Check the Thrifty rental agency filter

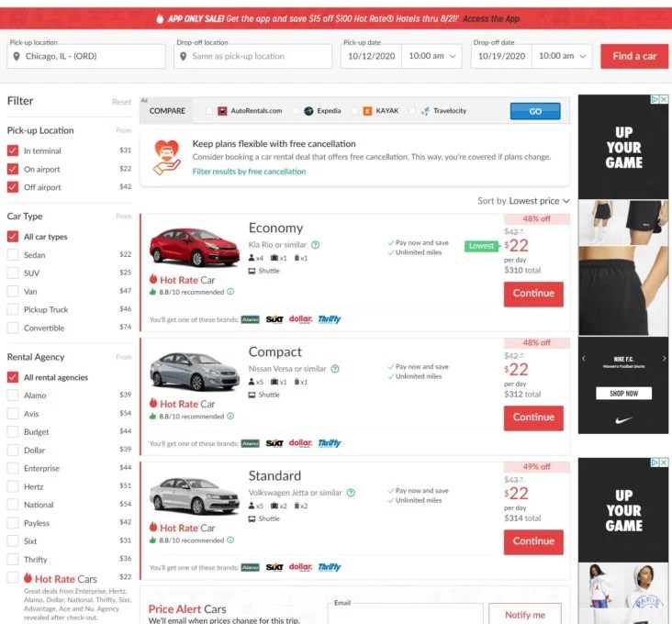pyautogui.click(x=13, y=560)
